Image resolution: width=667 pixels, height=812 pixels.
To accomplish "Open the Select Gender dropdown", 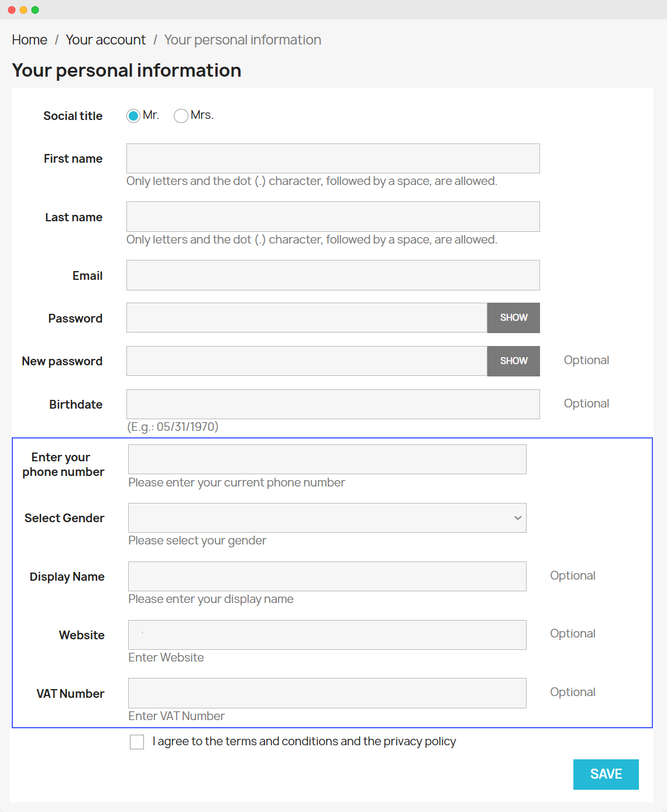I will pyautogui.click(x=326, y=518).
